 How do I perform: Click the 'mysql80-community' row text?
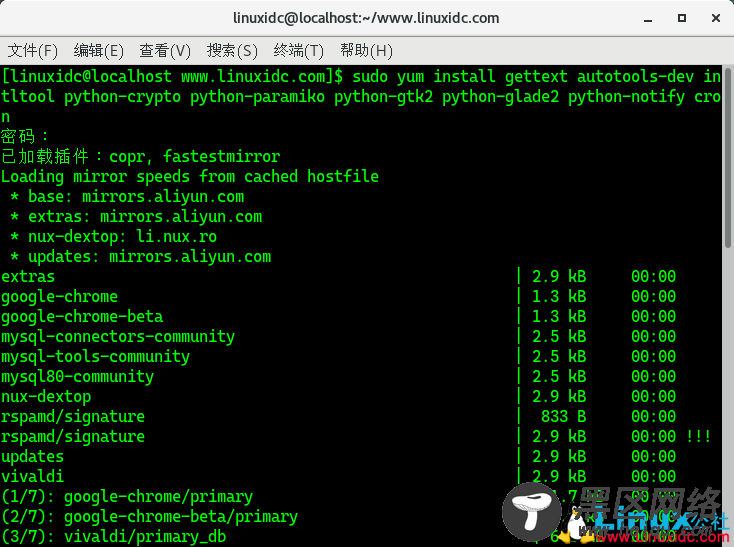pos(77,377)
